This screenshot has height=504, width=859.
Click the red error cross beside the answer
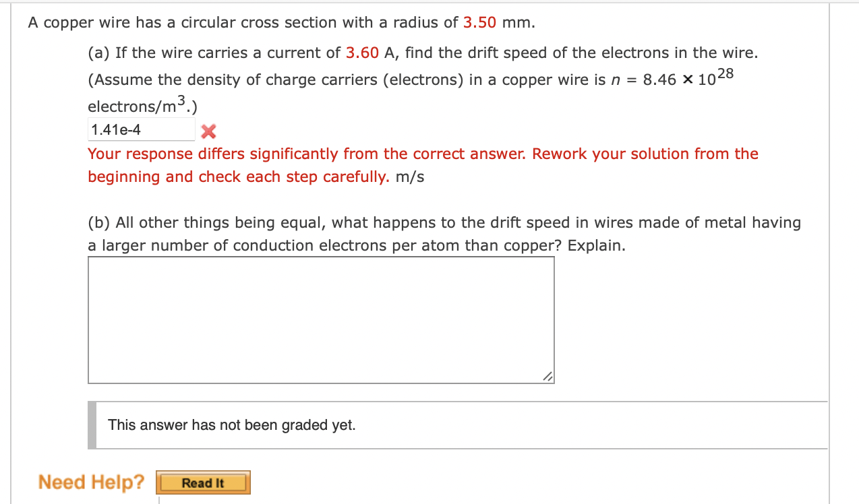(208, 131)
